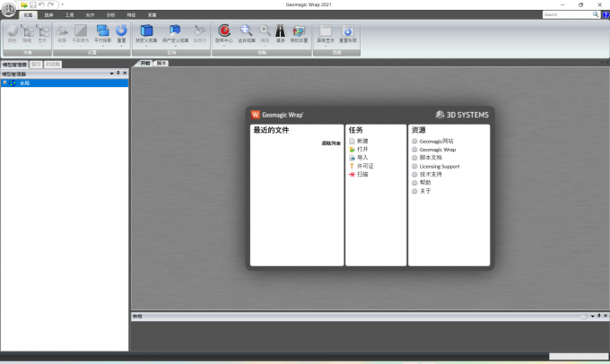The image size is (610, 364).
Task: Activate the 漫游 walkthrough icon
Action: pyautogui.click(x=280, y=30)
